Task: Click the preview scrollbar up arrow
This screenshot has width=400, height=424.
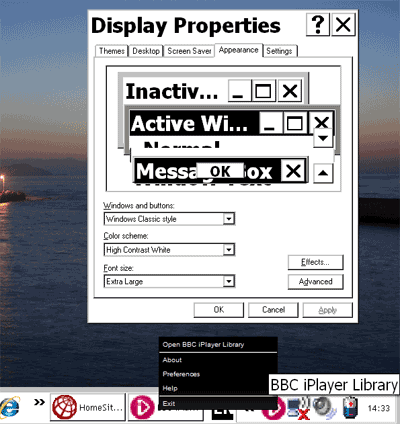Action: (x=323, y=173)
